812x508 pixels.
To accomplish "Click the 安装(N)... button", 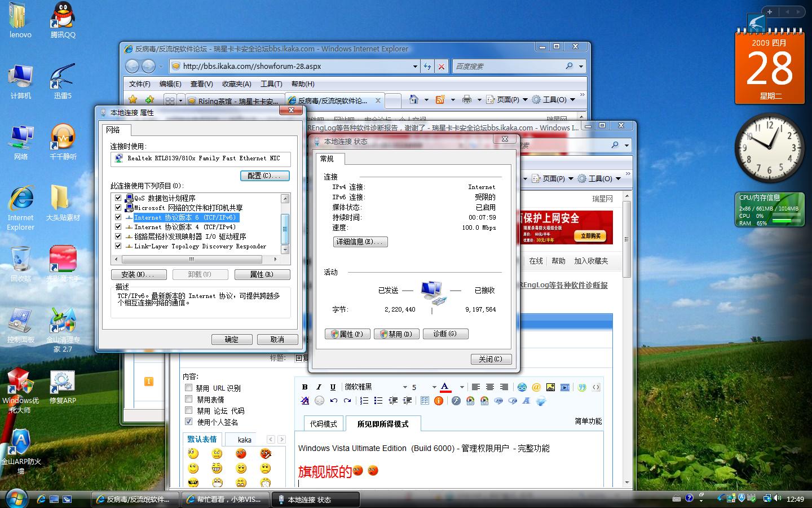I will coord(139,274).
